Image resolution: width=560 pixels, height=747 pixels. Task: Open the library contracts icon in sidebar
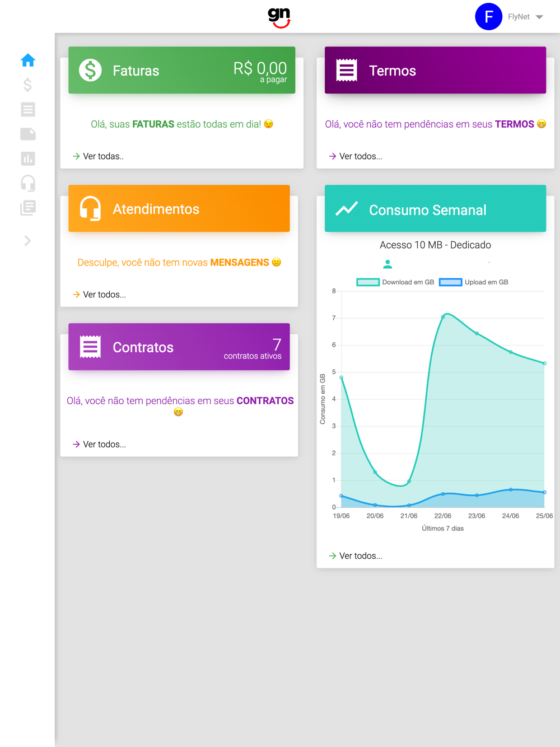tap(28, 208)
